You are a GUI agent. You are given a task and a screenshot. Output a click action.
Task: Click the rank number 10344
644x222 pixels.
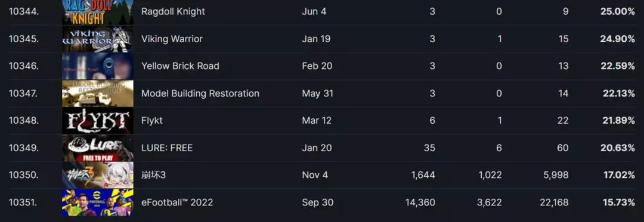pyautogui.click(x=24, y=11)
